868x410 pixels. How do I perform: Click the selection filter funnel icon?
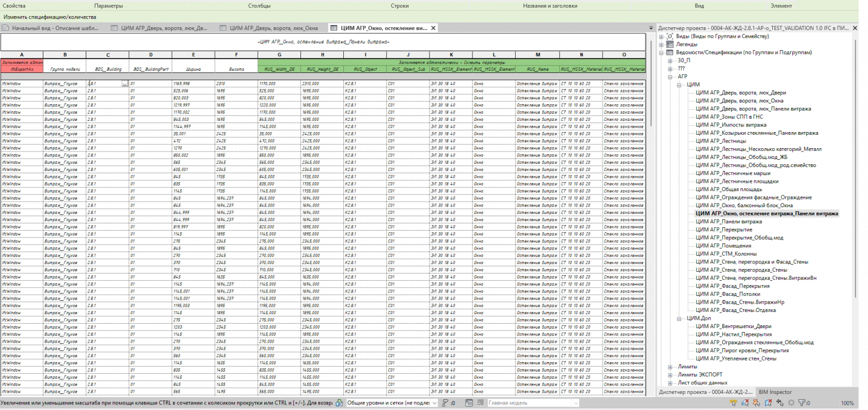802,403
